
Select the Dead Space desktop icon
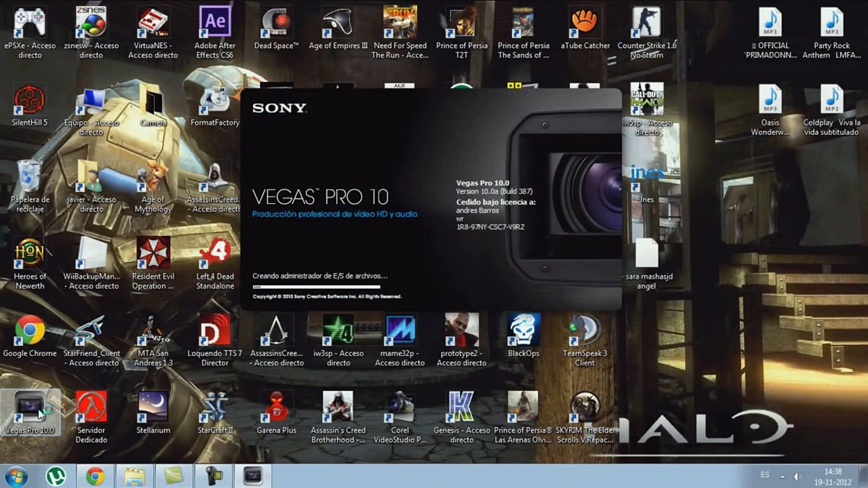(x=276, y=27)
